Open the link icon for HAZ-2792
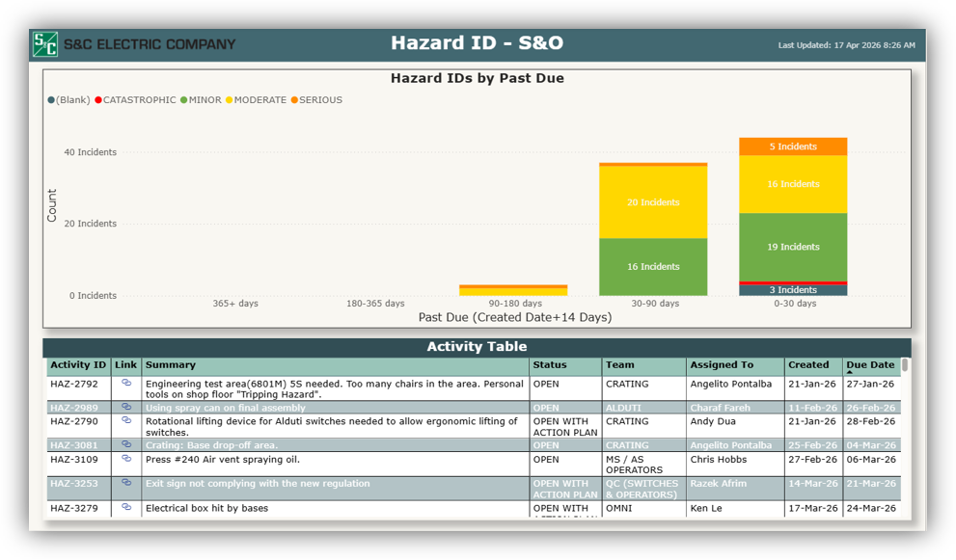The height and width of the screenshot is (560, 956). pos(126,383)
